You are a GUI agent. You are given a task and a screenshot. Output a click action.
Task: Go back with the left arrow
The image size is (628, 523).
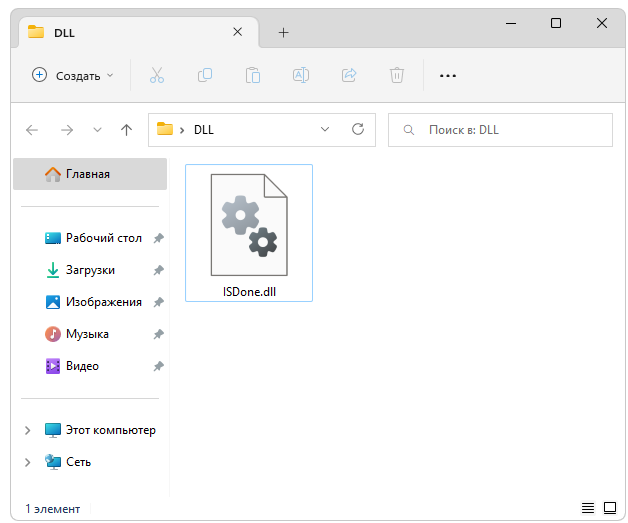(x=32, y=130)
